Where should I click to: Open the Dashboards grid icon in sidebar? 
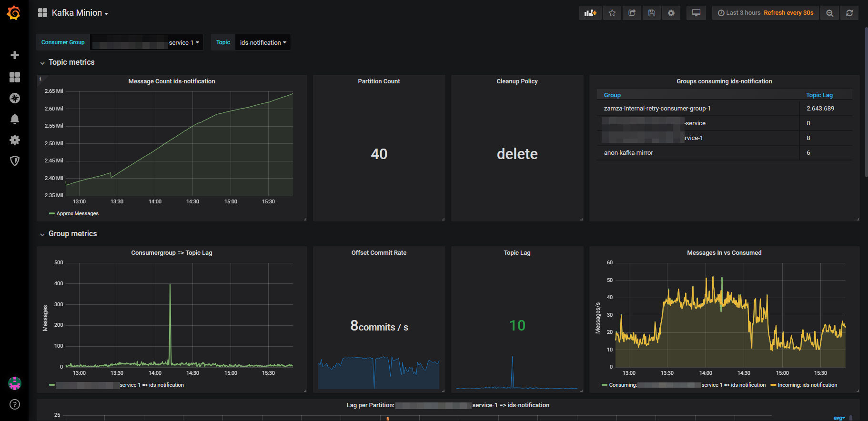point(15,77)
